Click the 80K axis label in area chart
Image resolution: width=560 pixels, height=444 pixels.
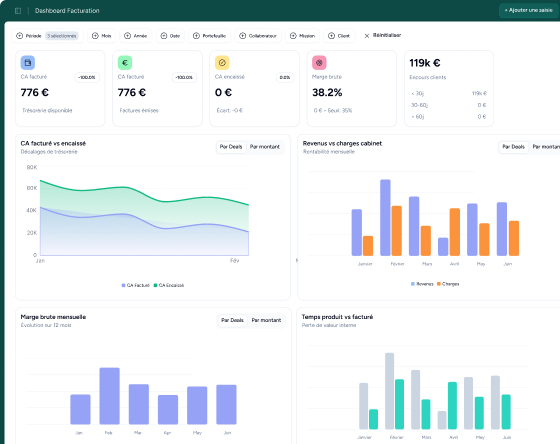[x=32, y=168]
